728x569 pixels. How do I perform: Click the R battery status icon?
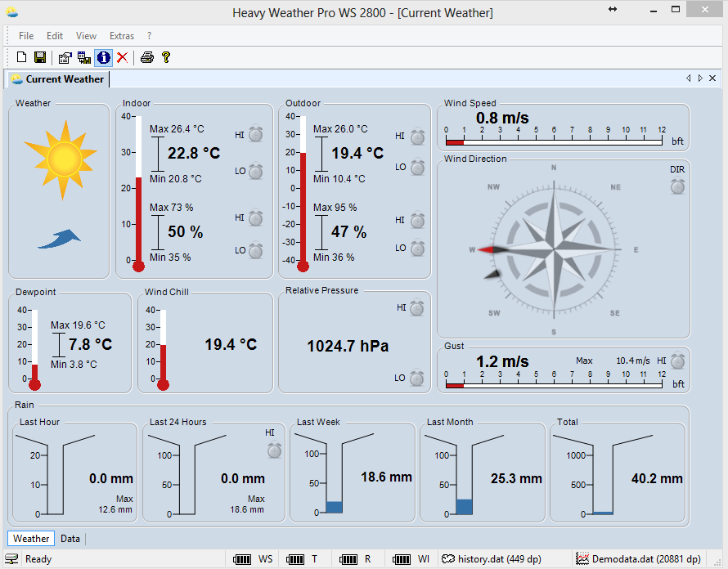point(348,559)
